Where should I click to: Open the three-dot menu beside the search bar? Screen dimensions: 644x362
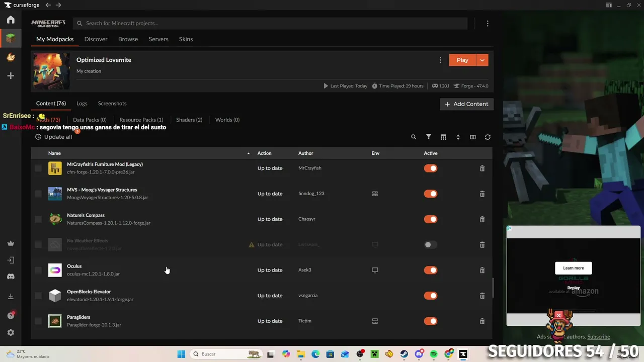click(488, 23)
